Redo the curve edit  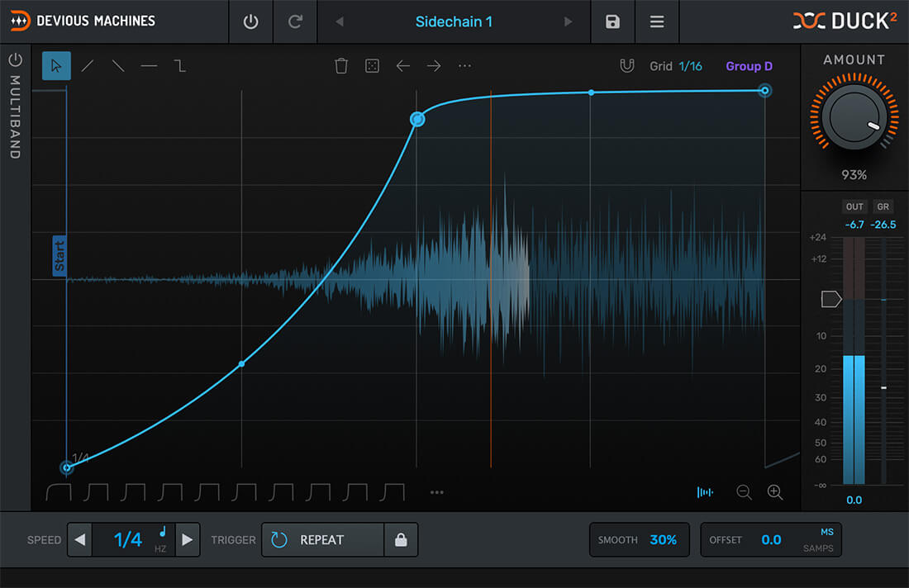pos(434,65)
